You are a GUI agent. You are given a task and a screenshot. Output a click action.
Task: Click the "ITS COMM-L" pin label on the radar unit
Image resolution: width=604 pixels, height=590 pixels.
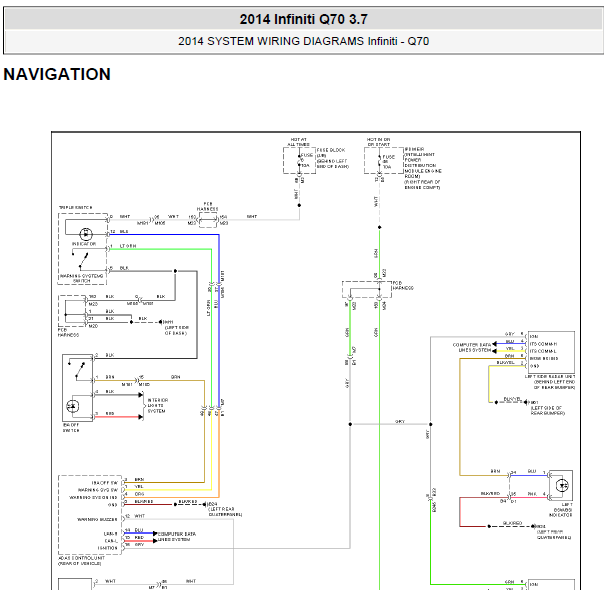(543, 351)
